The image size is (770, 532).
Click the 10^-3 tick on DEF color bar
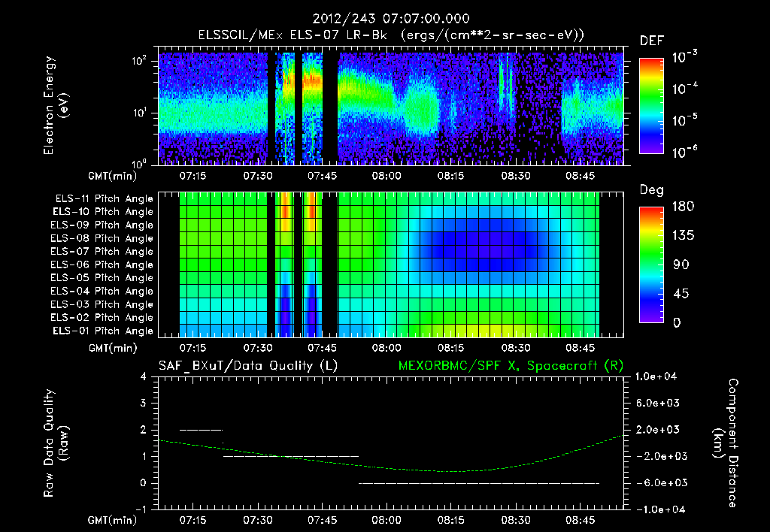(x=685, y=57)
